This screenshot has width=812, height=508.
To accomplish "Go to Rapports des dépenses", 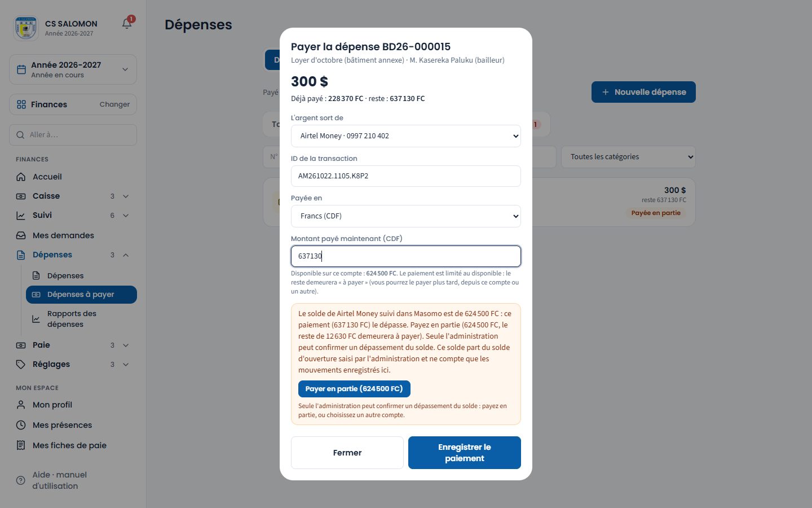I will tap(81, 319).
